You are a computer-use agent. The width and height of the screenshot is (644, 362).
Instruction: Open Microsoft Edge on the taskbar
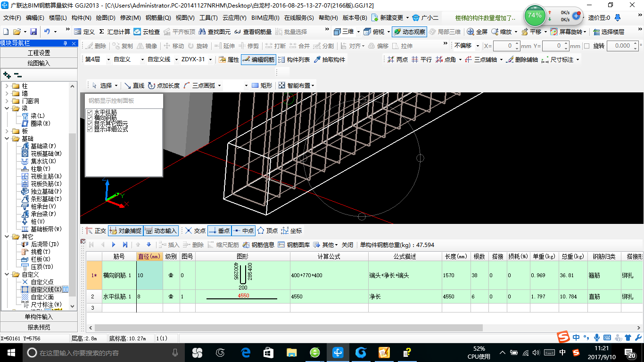[x=246, y=352]
